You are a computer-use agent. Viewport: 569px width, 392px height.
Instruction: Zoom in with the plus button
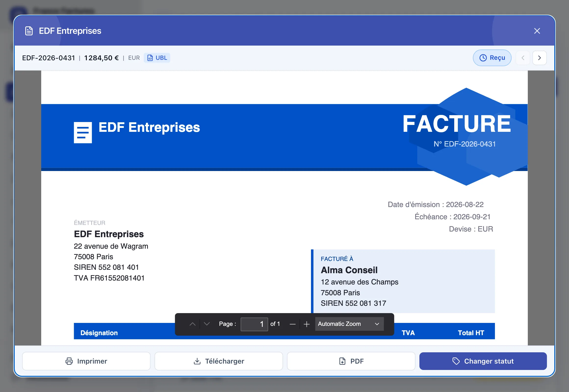tap(307, 324)
